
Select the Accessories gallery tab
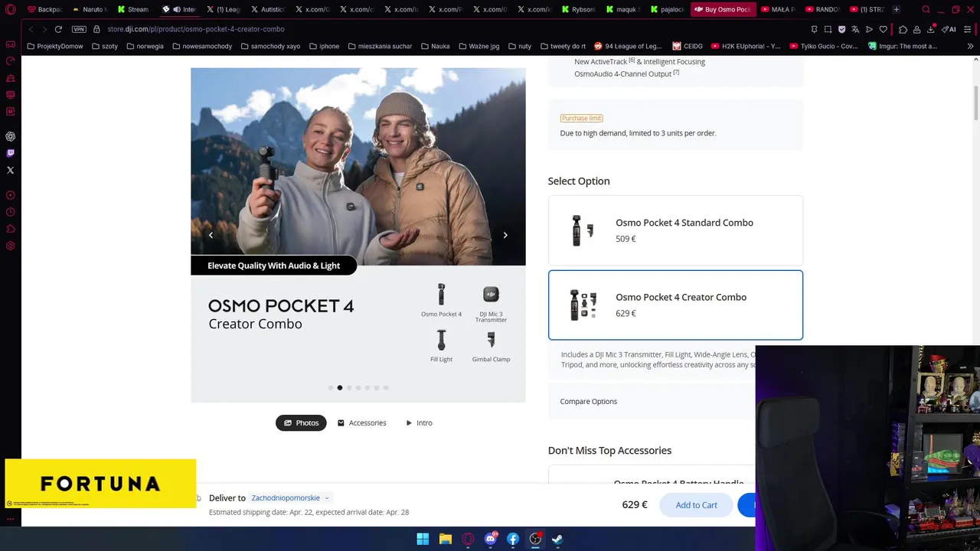(361, 422)
